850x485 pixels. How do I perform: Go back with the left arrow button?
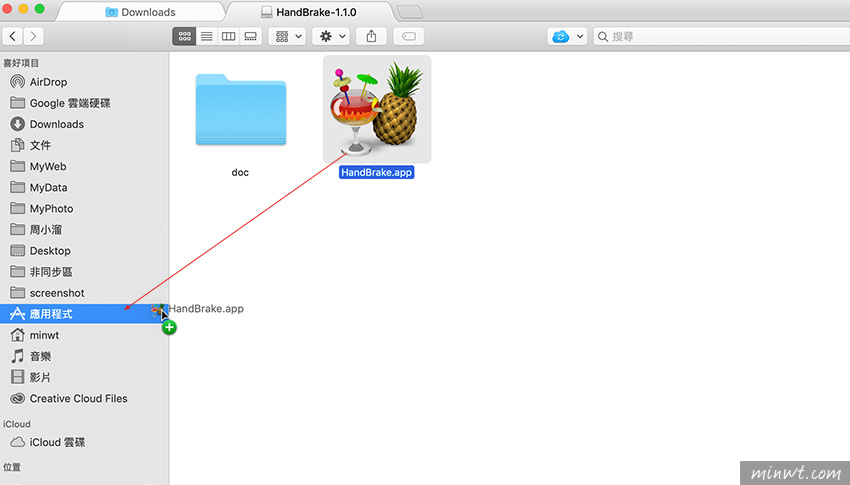coord(12,36)
